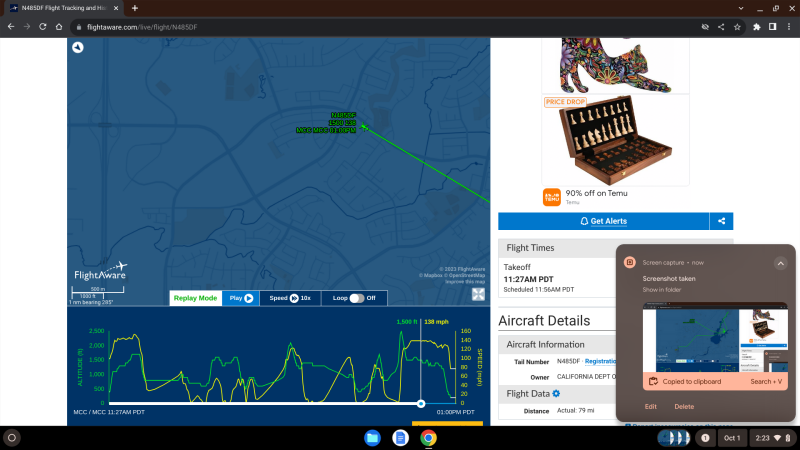This screenshot has height=450, width=800.
Task: Bookmark this page with the star icon
Action: click(737, 27)
